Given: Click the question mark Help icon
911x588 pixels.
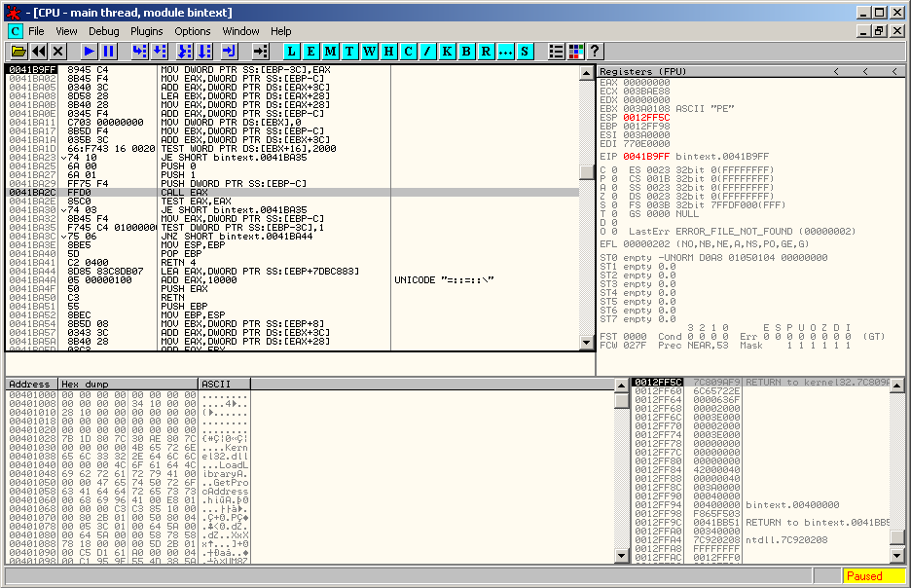Looking at the screenshot, I should pyautogui.click(x=595, y=51).
